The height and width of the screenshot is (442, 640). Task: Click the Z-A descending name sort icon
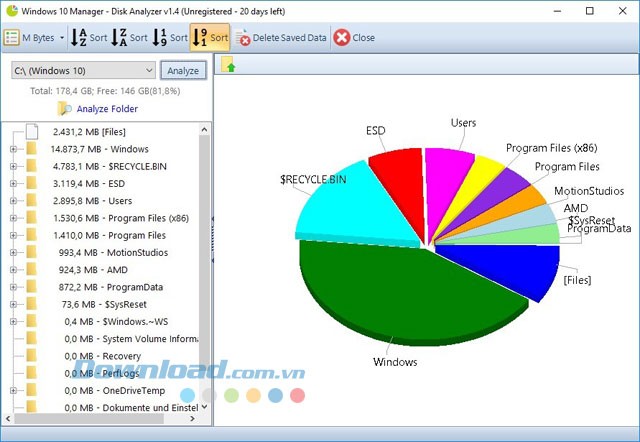pyautogui.click(x=119, y=38)
